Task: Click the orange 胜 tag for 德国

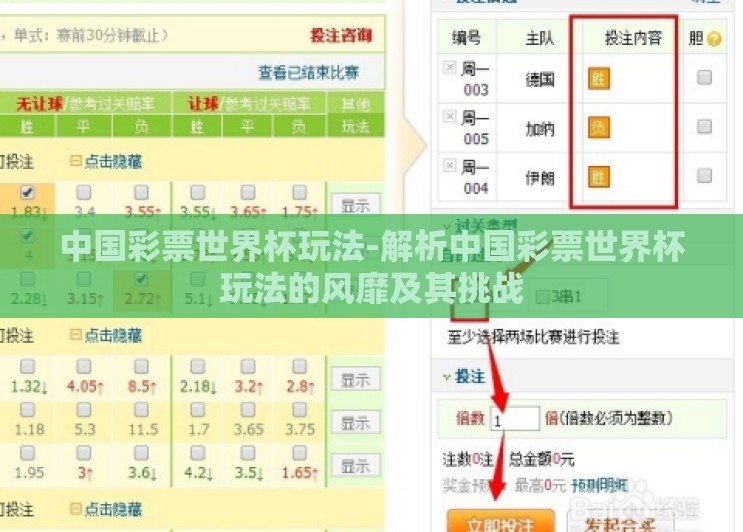Action: tap(598, 79)
